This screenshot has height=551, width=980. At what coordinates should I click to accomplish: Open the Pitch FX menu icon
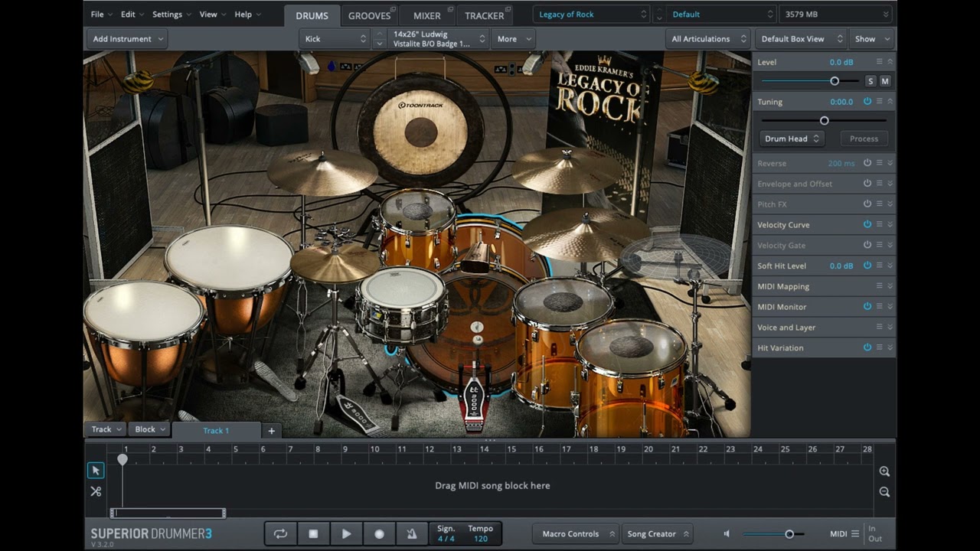(879, 204)
